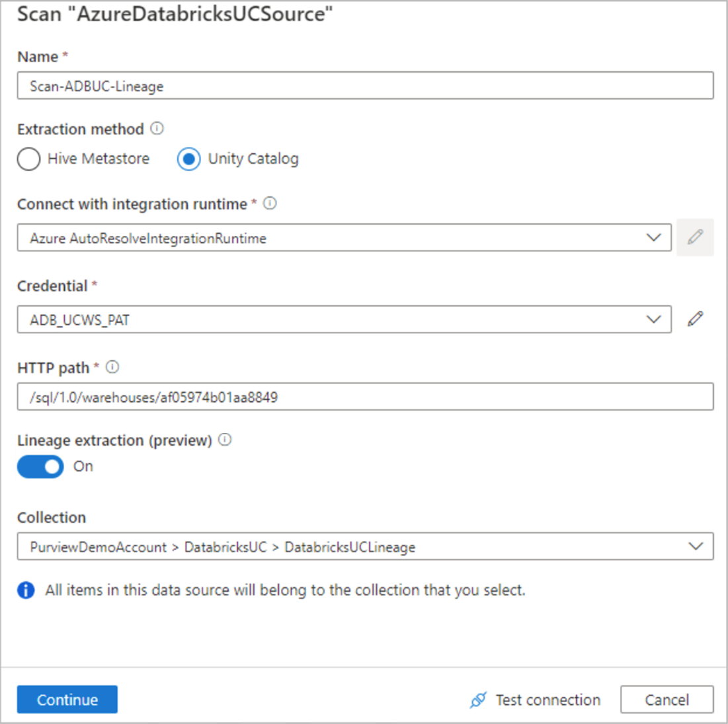Image resolution: width=728 pixels, height=724 pixels.
Task: Turn off the Lineage extraction toggle
Action: click(41, 467)
